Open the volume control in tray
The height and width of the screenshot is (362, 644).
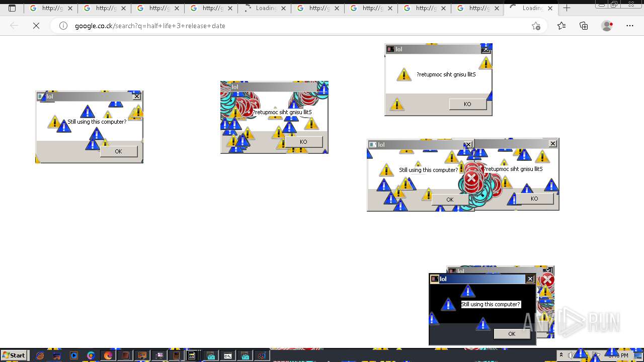(x=571, y=355)
